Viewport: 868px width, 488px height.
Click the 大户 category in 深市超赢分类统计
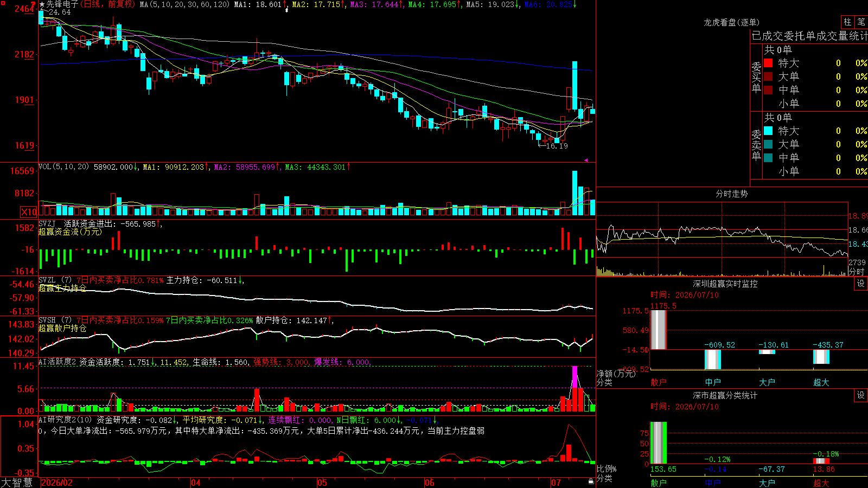(767, 483)
